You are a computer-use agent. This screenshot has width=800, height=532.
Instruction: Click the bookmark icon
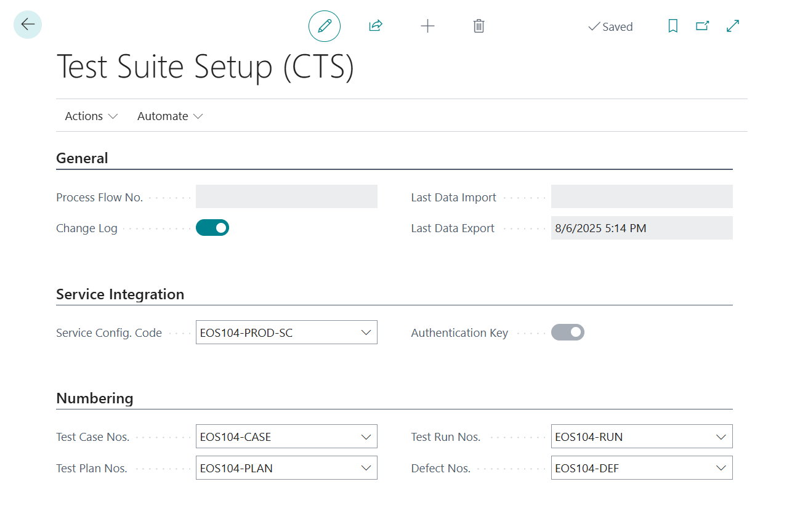673,26
